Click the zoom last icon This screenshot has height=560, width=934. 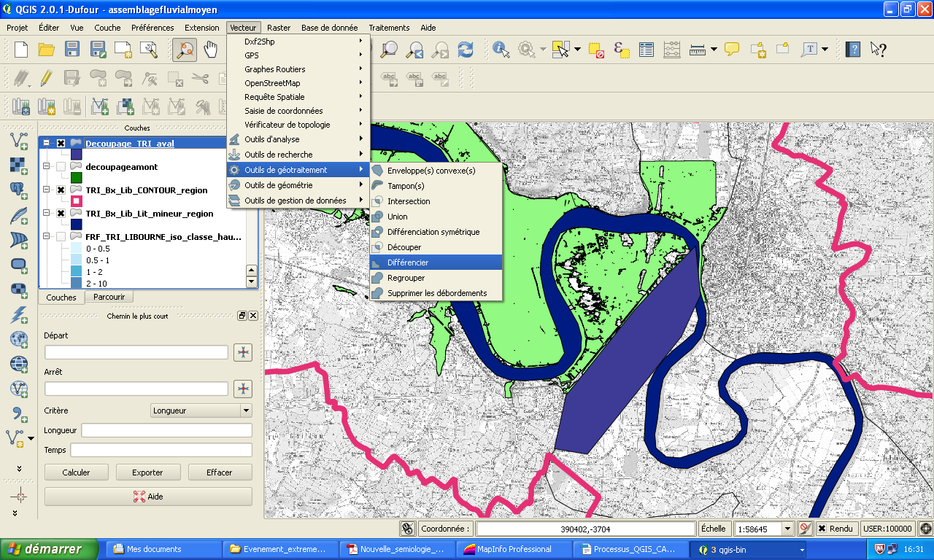(x=415, y=50)
